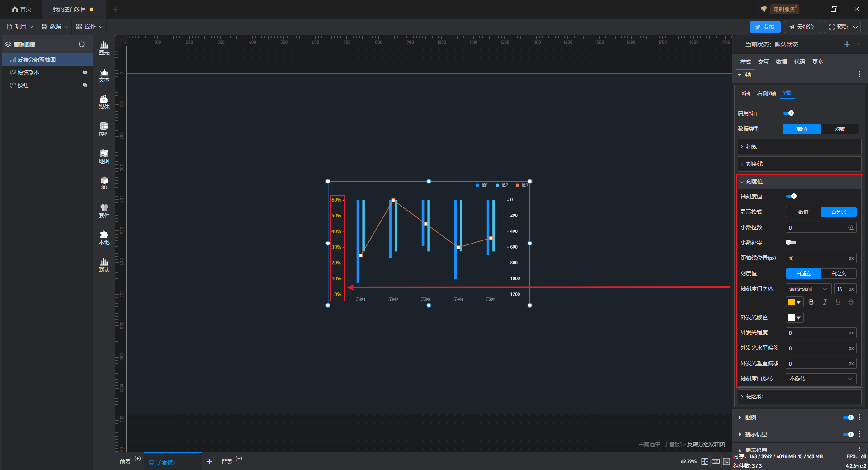The image size is (868, 470).
Task: Toggle visibility of 按钮副本 layer
Action: point(85,72)
